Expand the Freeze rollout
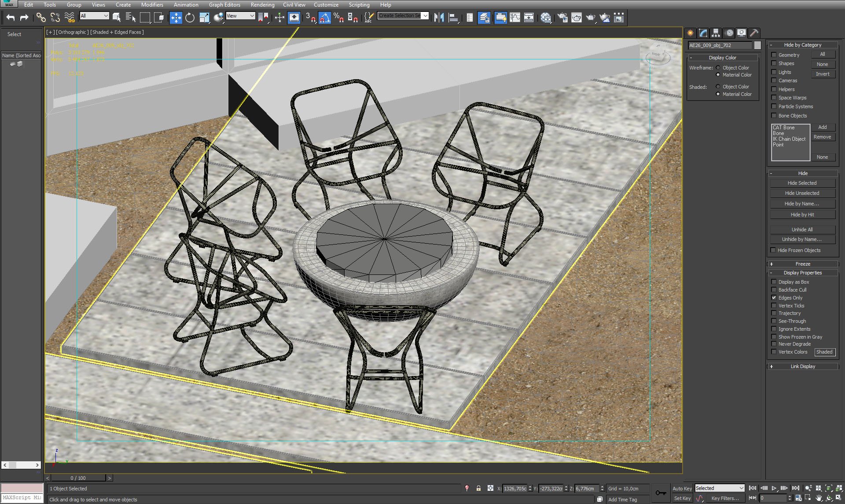 [x=803, y=264]
